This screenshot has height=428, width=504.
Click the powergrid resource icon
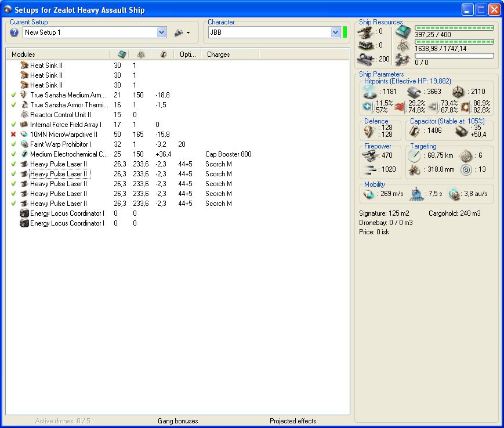403,45
